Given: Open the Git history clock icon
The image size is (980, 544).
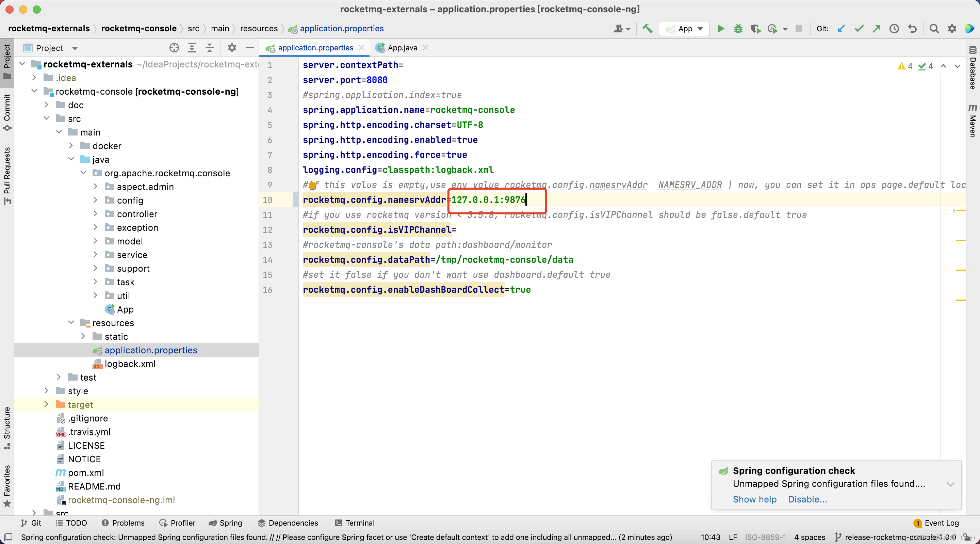Looking at the screenshot, I should [894, 29].
